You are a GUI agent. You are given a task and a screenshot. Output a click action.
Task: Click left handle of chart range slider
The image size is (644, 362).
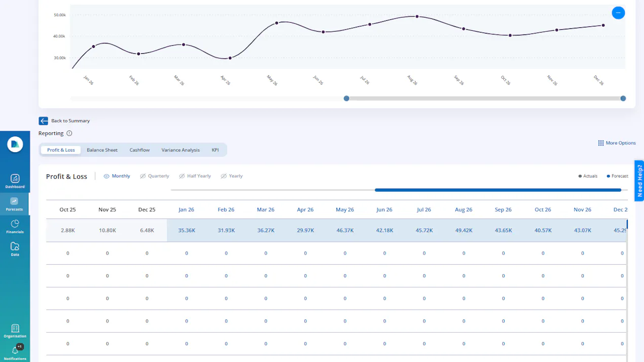[x=346, y=98]
